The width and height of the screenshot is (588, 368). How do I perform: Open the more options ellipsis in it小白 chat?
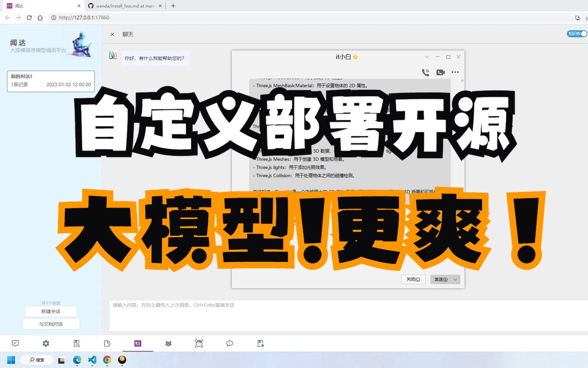coord(455,72)
